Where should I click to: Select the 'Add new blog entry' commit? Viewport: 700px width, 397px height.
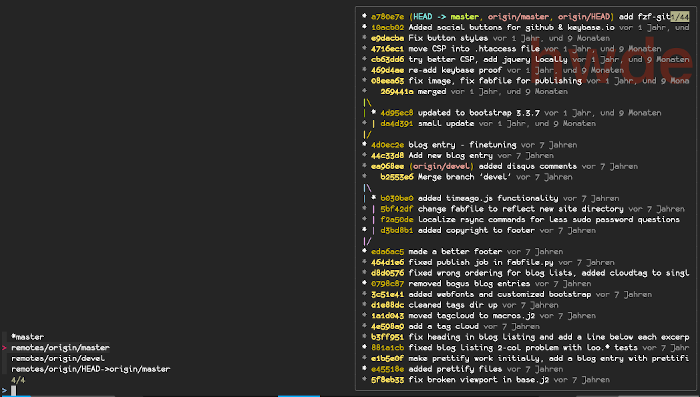point(450,156)
